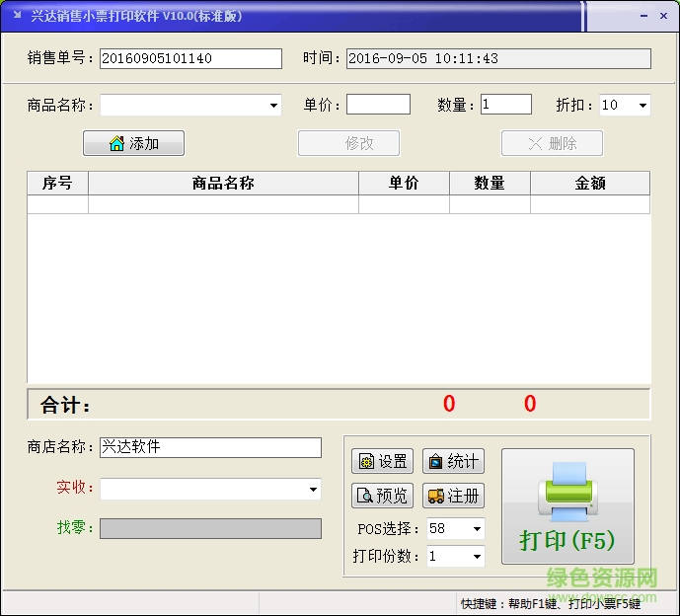
Task: Click the 删除 button
Action: pos(552,143)
